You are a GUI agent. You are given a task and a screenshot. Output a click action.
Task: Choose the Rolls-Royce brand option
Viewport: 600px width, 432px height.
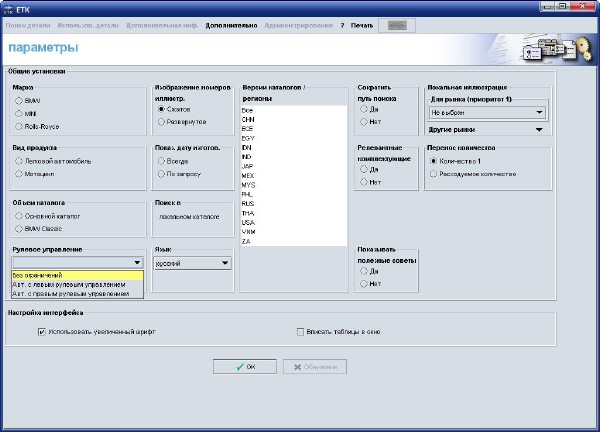pyautogui.click(x=18, y=126)
